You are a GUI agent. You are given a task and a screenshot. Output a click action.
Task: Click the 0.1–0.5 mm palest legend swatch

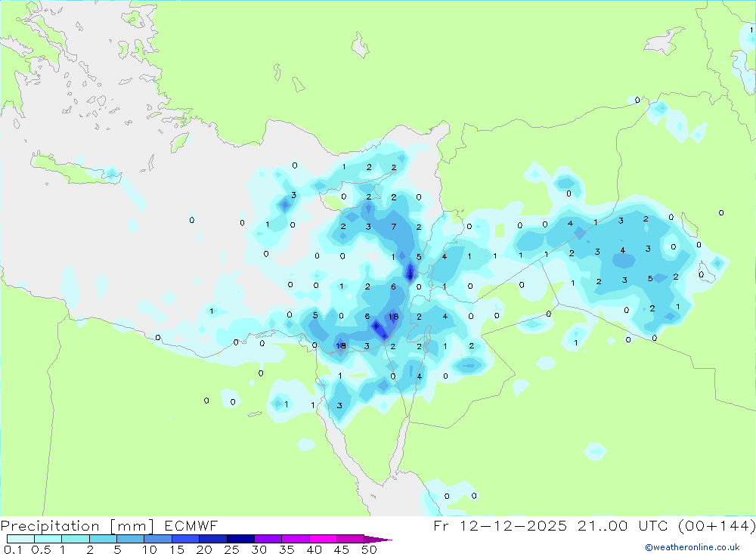click(x=20, y=539)
